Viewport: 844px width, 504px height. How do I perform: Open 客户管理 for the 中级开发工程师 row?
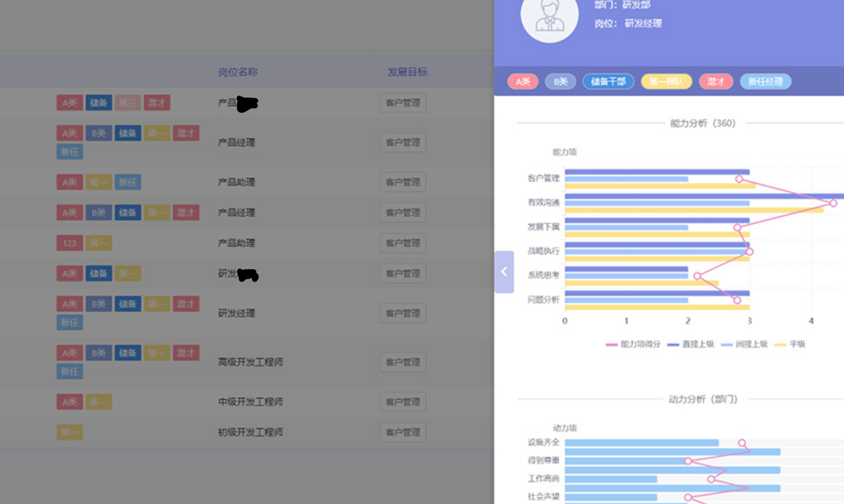403,402
